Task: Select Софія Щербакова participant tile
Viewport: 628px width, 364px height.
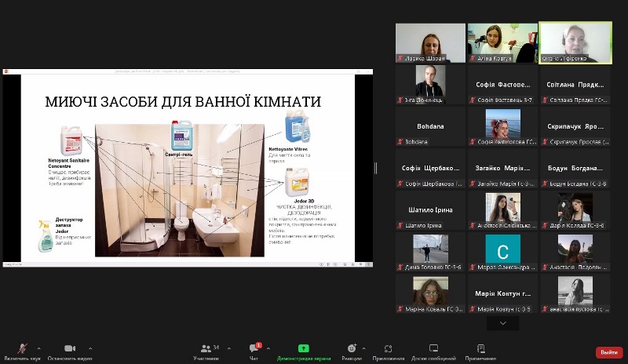Action: [430, 168]
